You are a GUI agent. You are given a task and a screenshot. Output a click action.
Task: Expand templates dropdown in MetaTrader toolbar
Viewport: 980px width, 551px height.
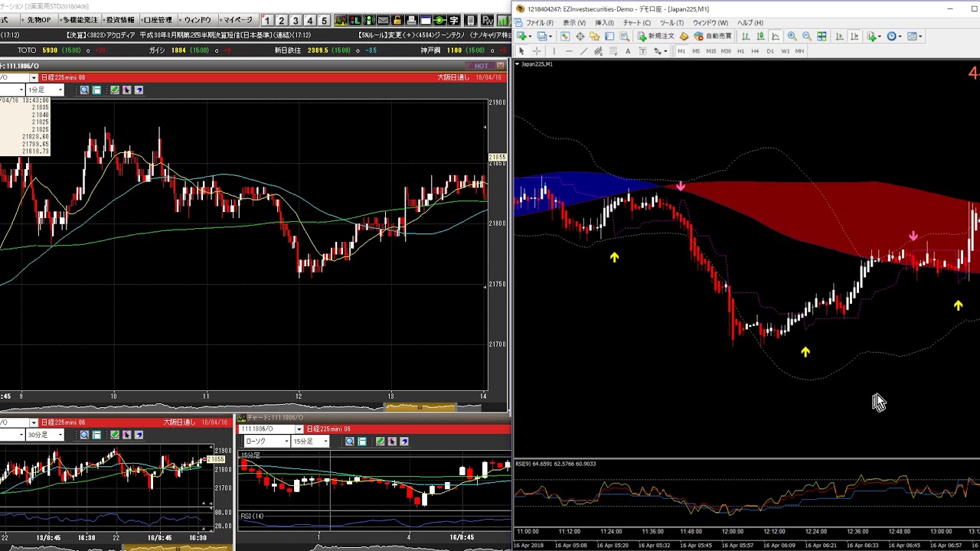click(x=920, y=36)
